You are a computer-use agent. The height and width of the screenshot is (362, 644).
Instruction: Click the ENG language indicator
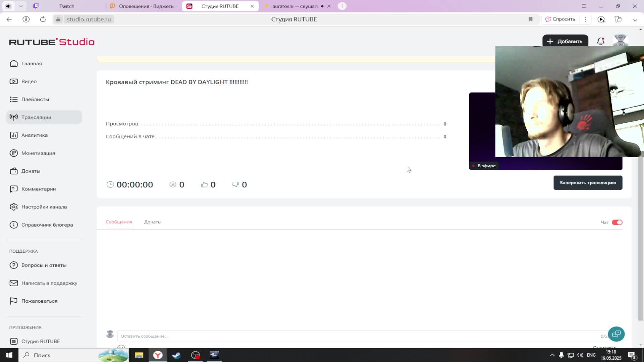591,355
